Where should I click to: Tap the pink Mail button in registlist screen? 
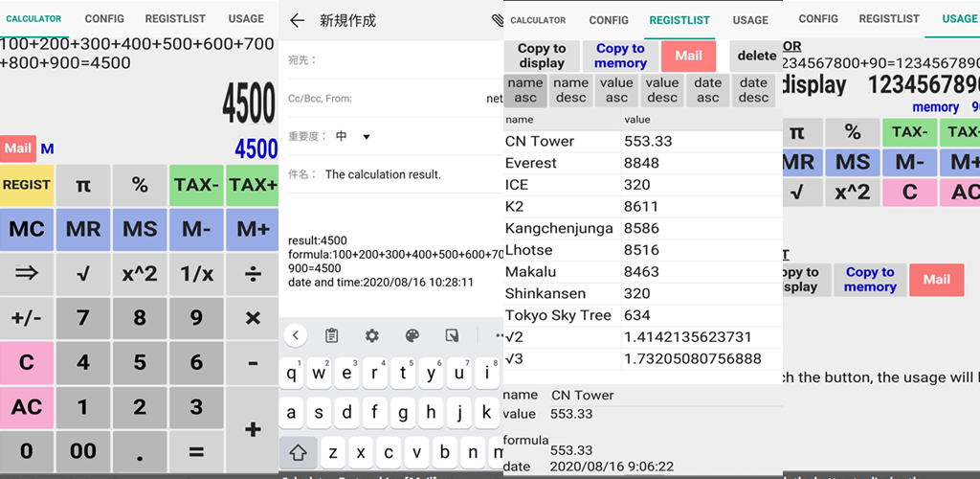(x=688, y=56)
